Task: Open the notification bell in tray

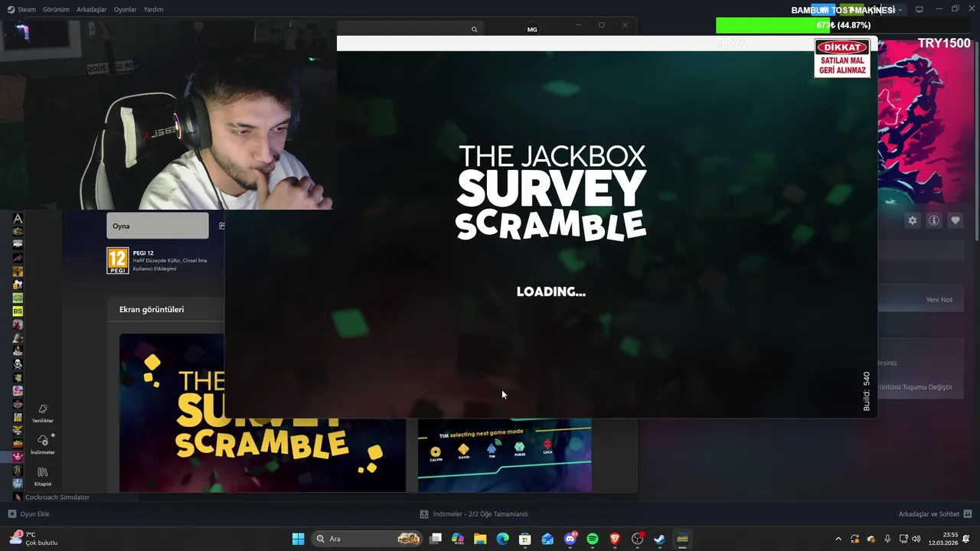Action: tap(966, 539)
